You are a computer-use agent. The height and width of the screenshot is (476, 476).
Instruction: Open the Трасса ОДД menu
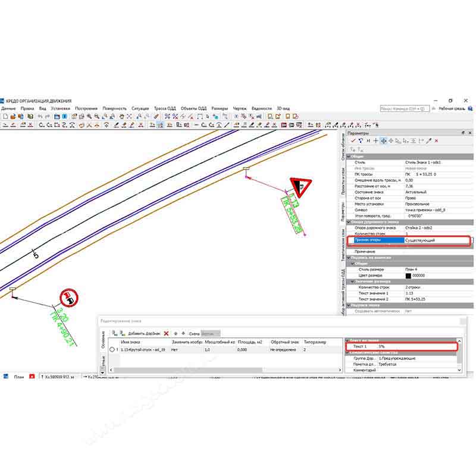pos(165,109)
